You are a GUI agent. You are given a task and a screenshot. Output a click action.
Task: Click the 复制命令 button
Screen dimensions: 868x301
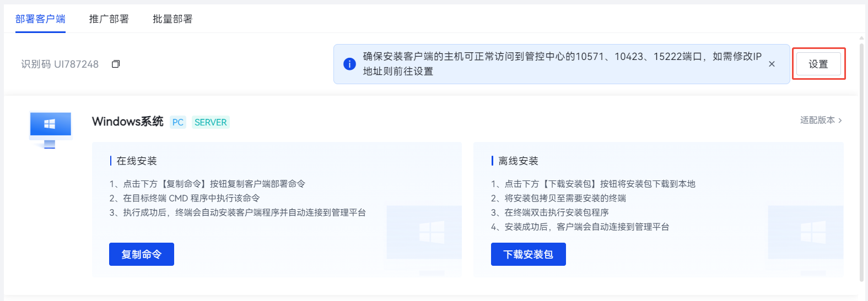coord(142,254)
